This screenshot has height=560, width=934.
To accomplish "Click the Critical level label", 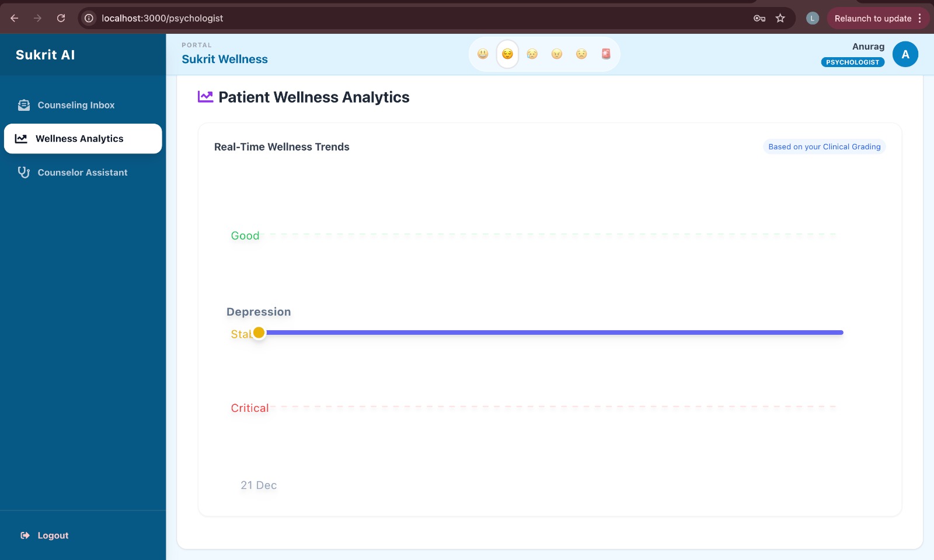I will click(x=250, y=408).
